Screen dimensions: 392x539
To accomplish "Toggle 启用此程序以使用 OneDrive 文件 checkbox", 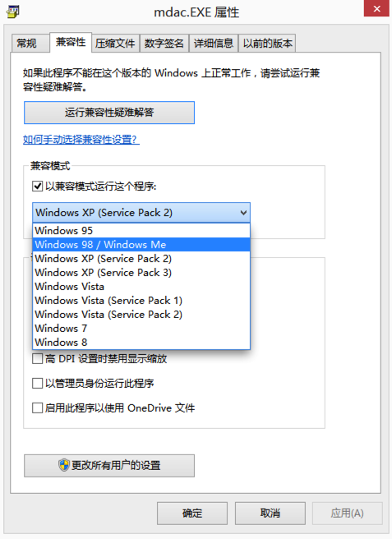I will coord(37,408).
